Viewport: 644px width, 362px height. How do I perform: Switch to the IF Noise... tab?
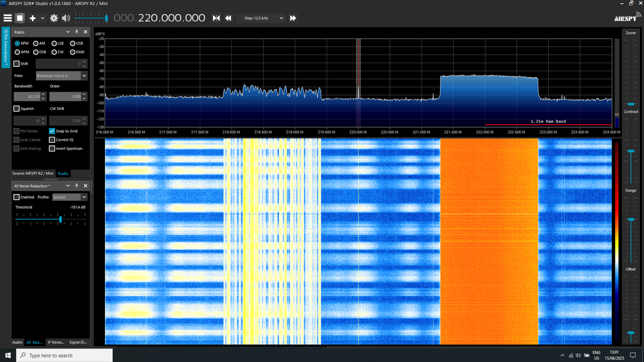(56, 342)
